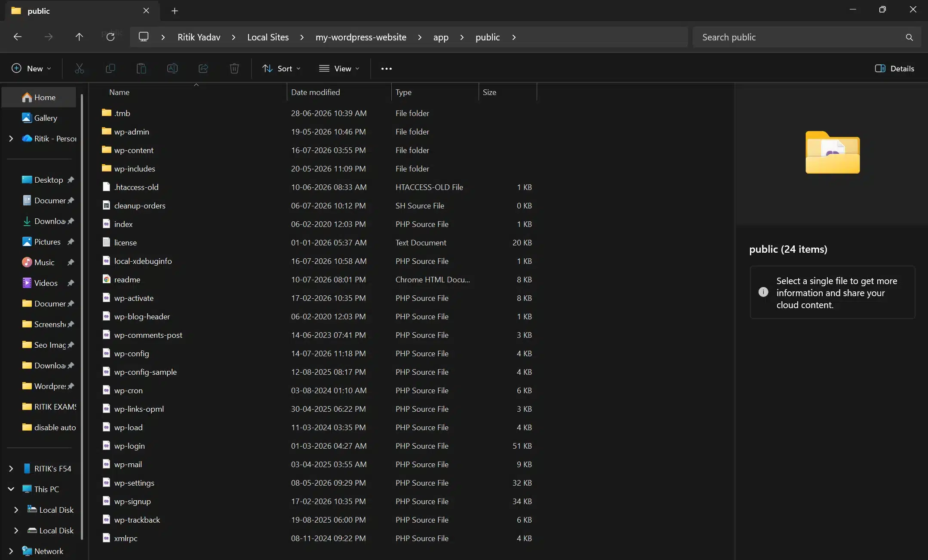Refresh the folder view
Screen dimensions: 928x560
pyautogui.click(x=111, y=37)
